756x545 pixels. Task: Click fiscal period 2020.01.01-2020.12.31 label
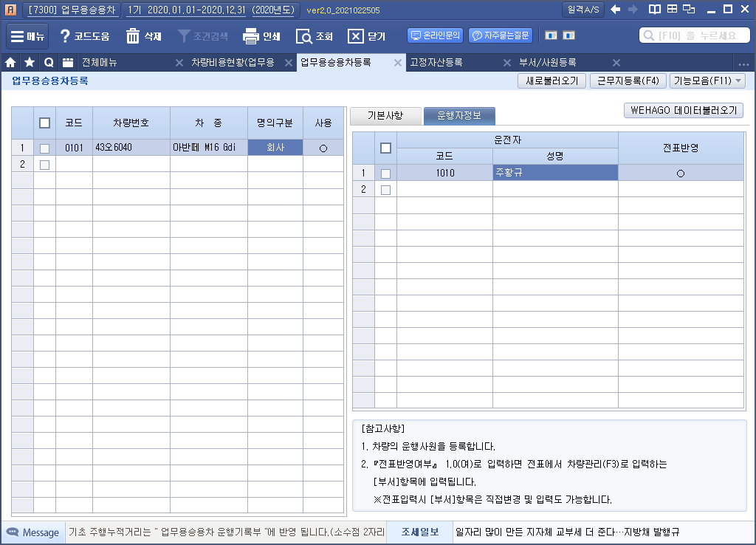tap(210, 10)
